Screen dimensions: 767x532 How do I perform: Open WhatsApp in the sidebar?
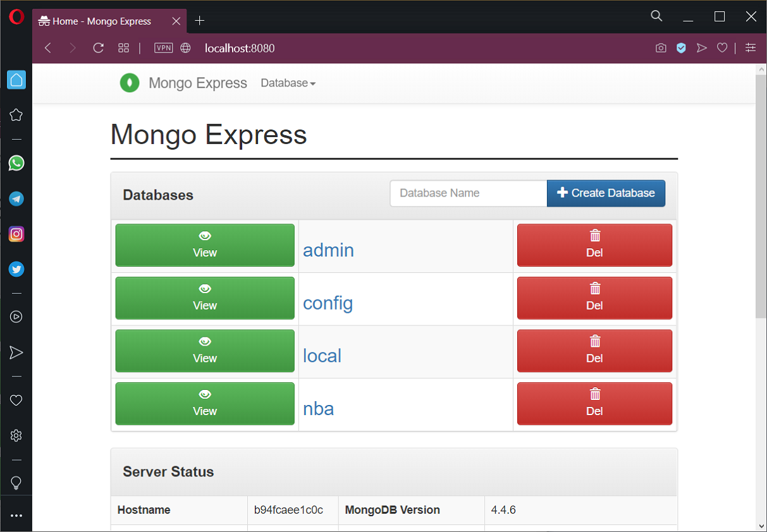point(16,163)
